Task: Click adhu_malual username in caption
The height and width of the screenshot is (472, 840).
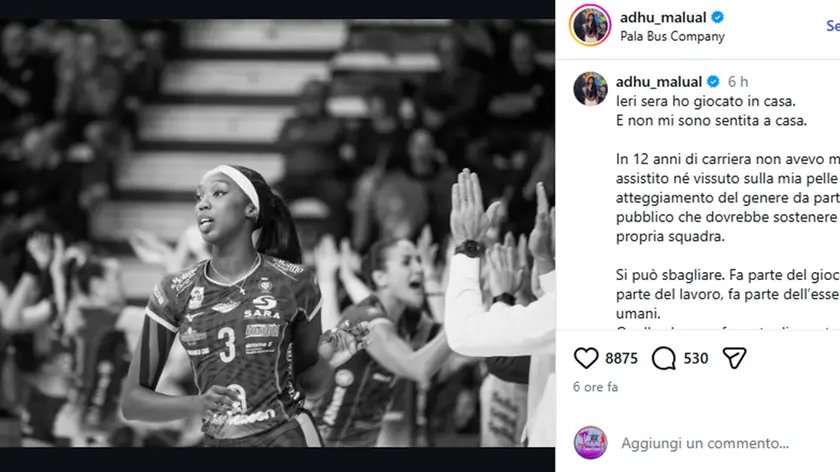Action: tap(658, 81)
